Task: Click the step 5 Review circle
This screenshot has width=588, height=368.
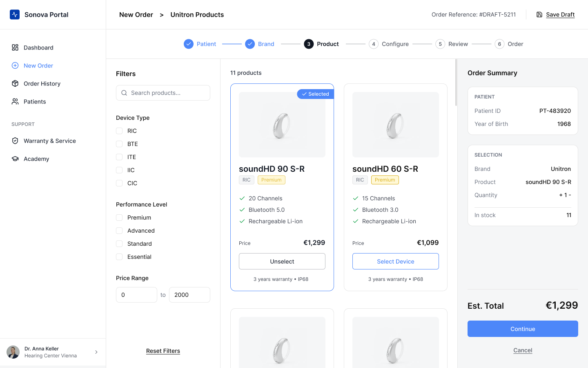Action: tap(440, 44)
